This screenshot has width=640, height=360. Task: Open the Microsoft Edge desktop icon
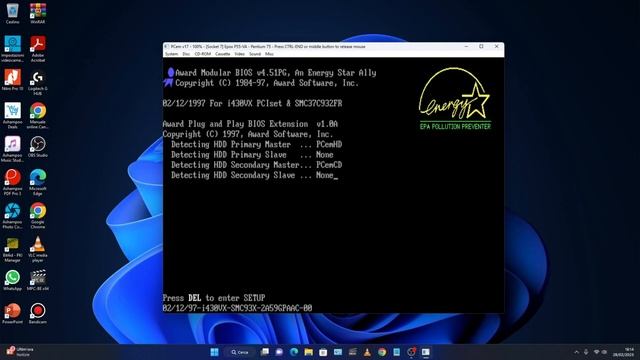click(38, 182)
